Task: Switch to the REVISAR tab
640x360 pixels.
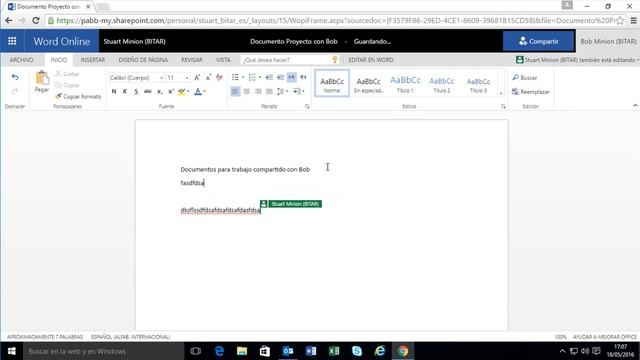Action: (192, 60)
